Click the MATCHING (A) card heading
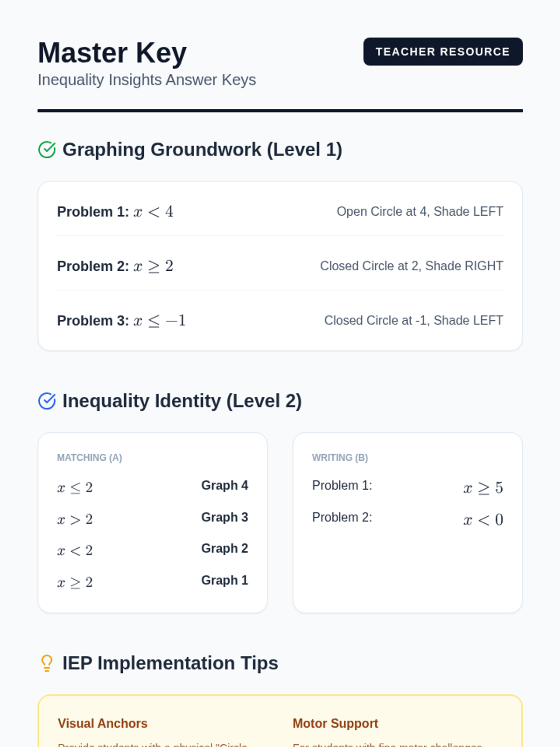Image resolution: width=560 pixels, height=747 pixels. [90, 458]
